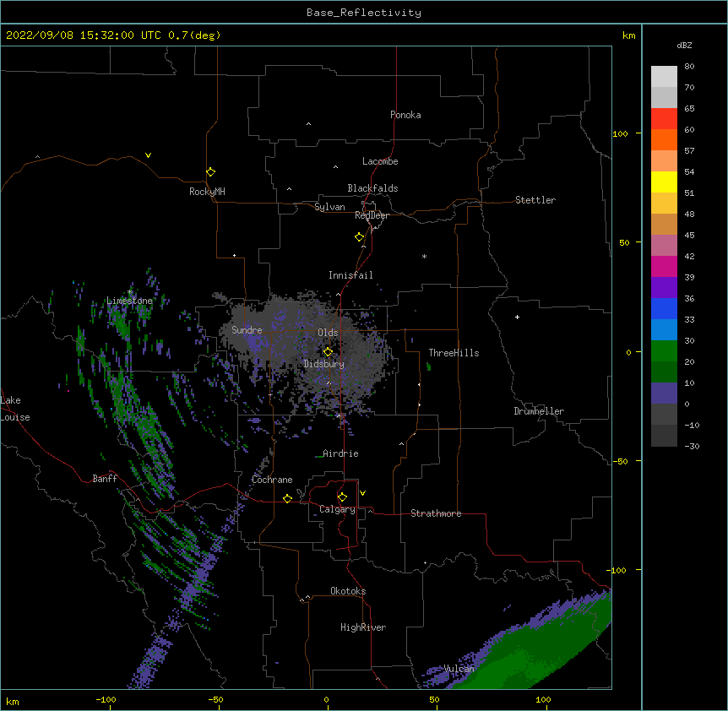Click the Okotoks label
This screenshot has width=728, height=711.
[348, 591]
